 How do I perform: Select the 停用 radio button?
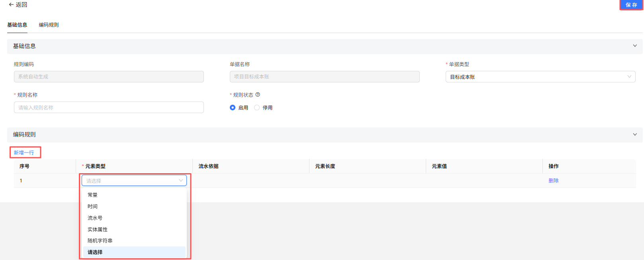click(257, 108)
